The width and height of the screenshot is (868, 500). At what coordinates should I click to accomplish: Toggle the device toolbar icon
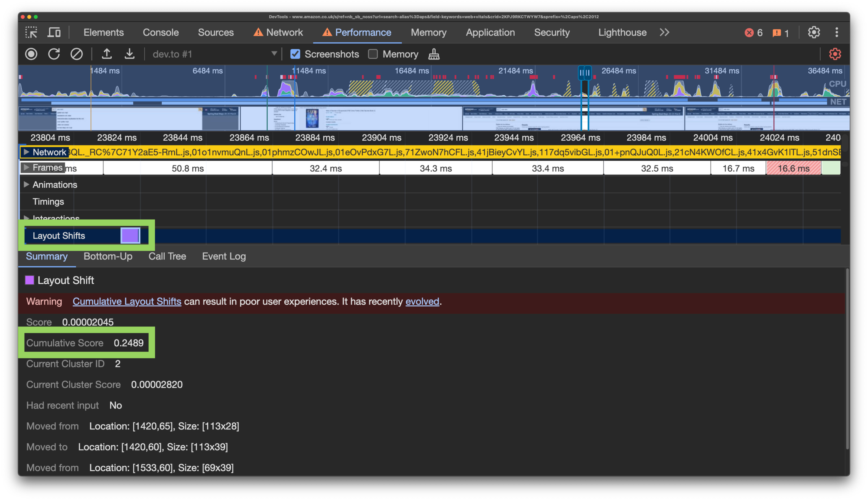[x=54, y=32]
